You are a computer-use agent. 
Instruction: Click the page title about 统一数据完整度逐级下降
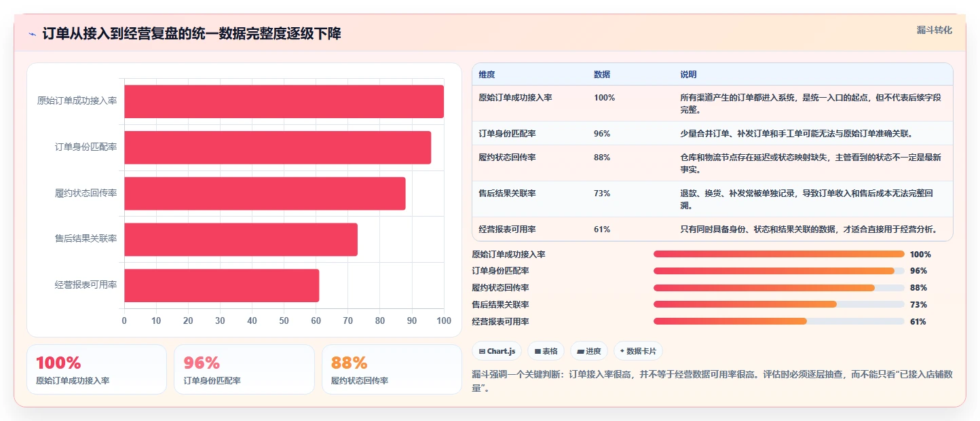191,34
